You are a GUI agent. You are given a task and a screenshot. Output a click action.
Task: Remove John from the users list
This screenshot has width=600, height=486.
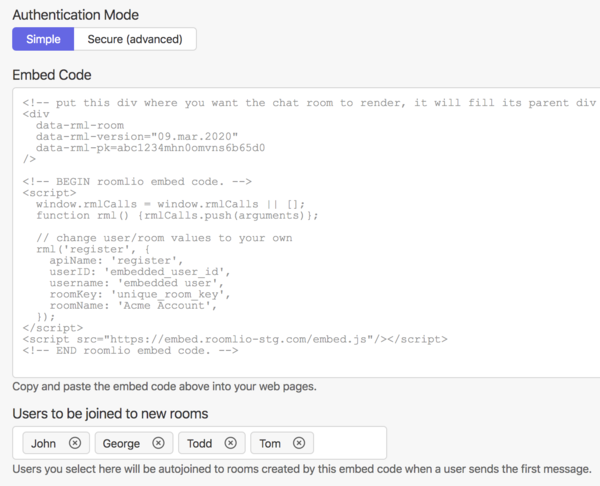75,443
